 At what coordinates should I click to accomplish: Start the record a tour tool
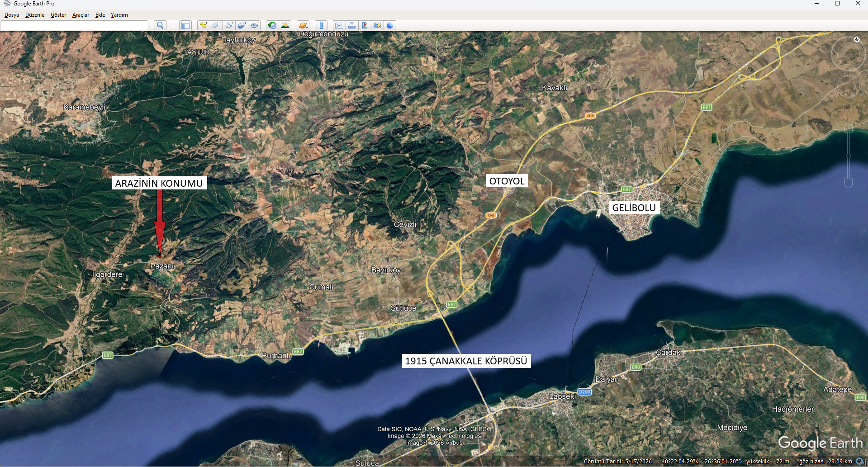point(255,25)
